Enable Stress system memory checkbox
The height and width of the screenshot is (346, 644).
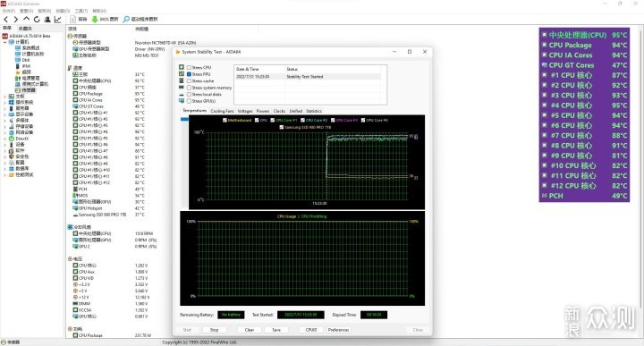[189, 88]
